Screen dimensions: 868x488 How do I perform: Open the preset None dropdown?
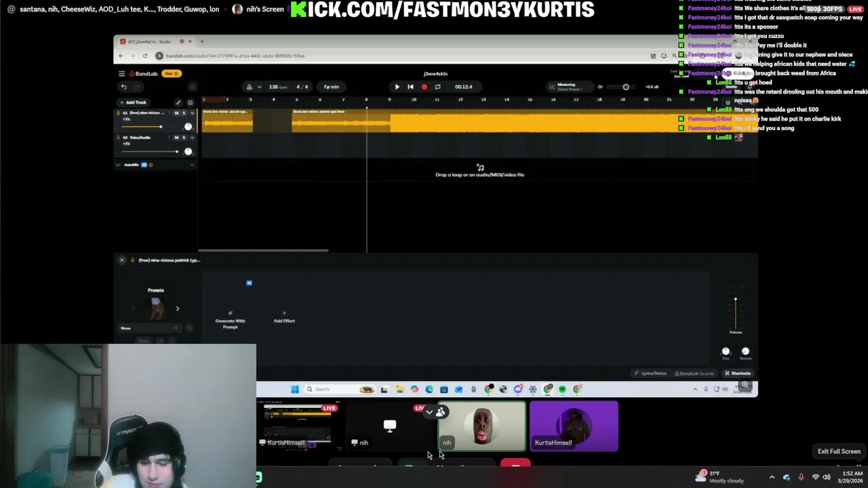click(x=149, y=328)
